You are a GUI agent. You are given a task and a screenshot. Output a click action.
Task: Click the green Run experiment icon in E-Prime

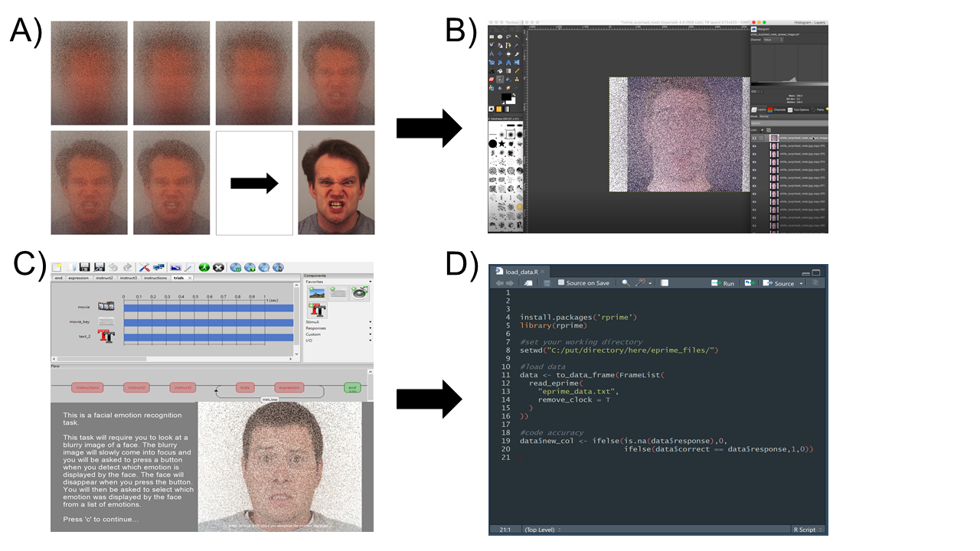tap(204, 268)
